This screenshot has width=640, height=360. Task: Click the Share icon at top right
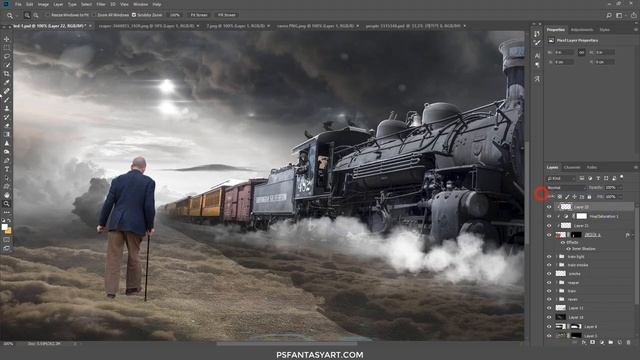[x=633, y=15]
